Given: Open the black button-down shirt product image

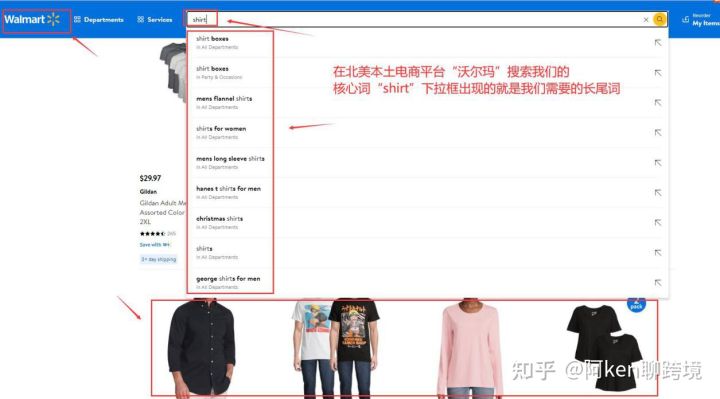Looking at the screenshot, I should [201, 348].
